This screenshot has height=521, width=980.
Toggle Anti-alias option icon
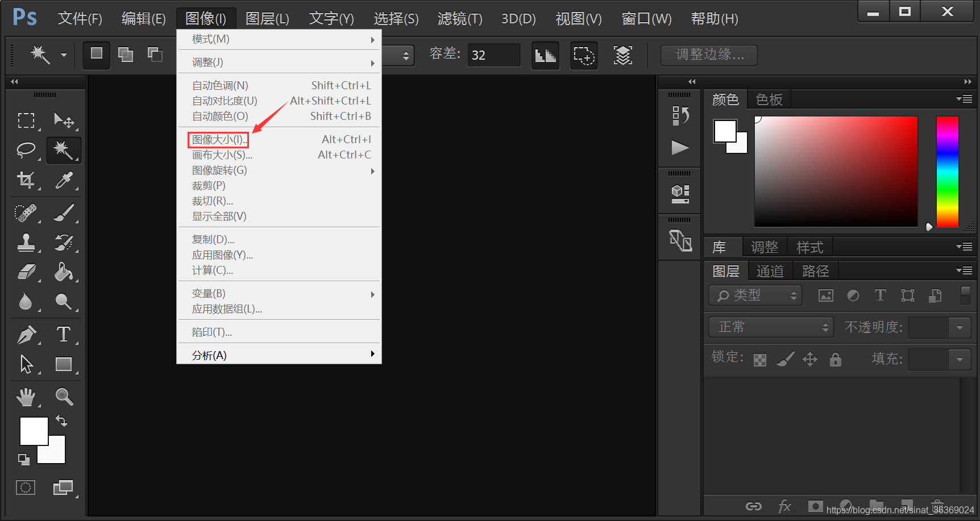click(x=545, y=56)
